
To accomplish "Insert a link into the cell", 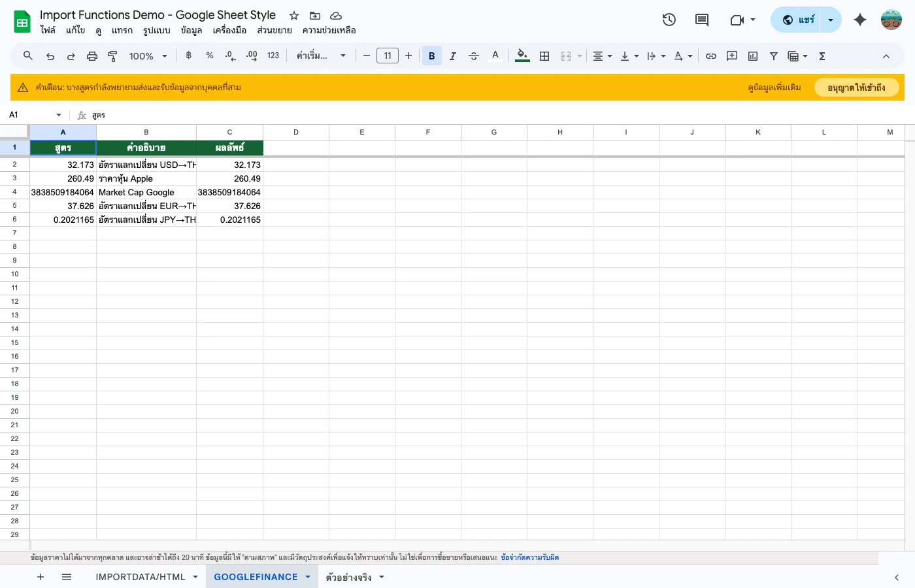I will coord(711,56).
